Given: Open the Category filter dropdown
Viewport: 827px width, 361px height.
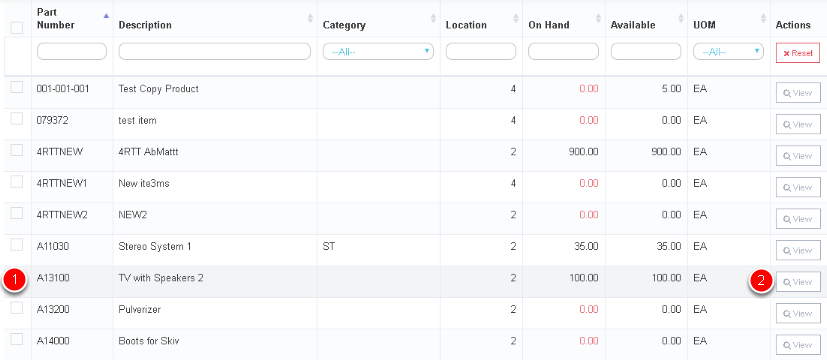Looking at the screenshot, I should (378, 52).
